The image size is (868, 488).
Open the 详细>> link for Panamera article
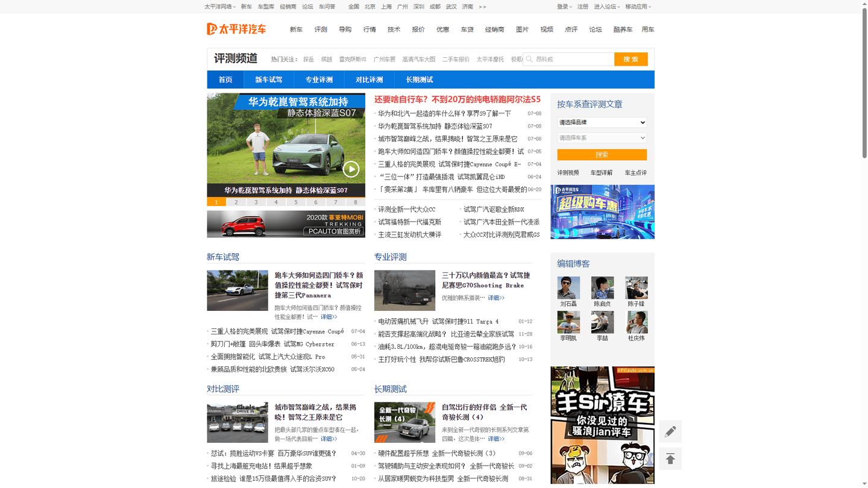click(x=329, y=317)
